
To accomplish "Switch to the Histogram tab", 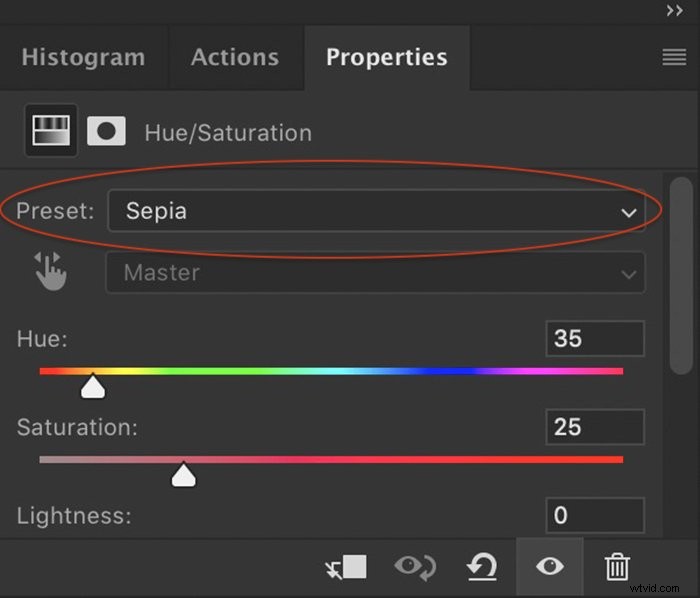I will 83,58.
